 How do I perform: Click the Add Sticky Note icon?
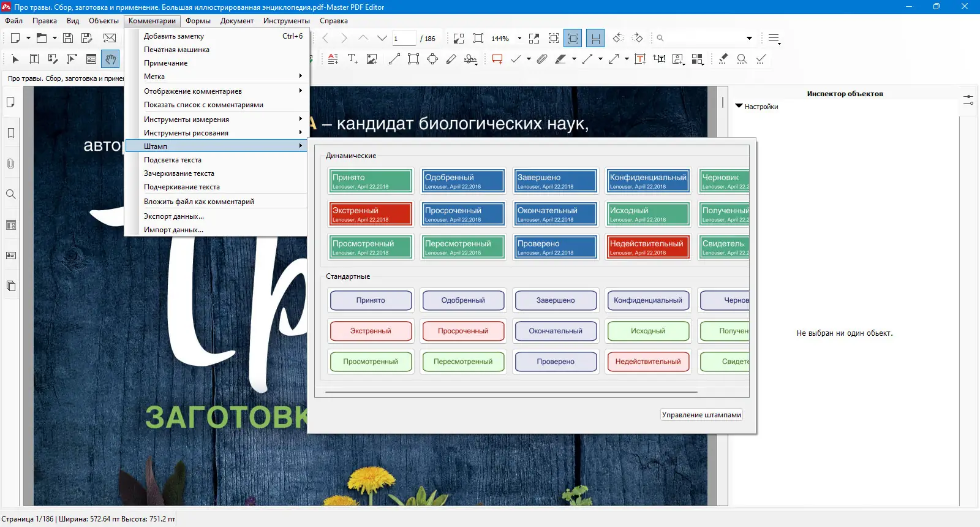click(497, 59)
